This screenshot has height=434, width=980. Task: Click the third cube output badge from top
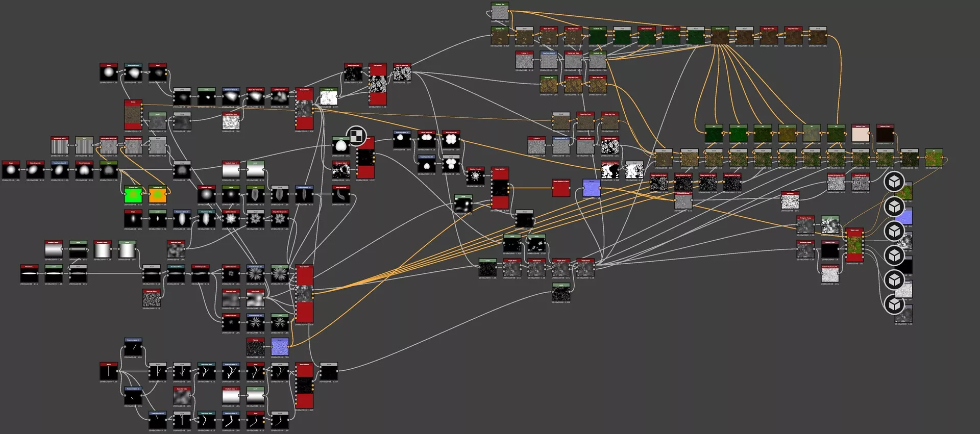click(x=894, y=231)
